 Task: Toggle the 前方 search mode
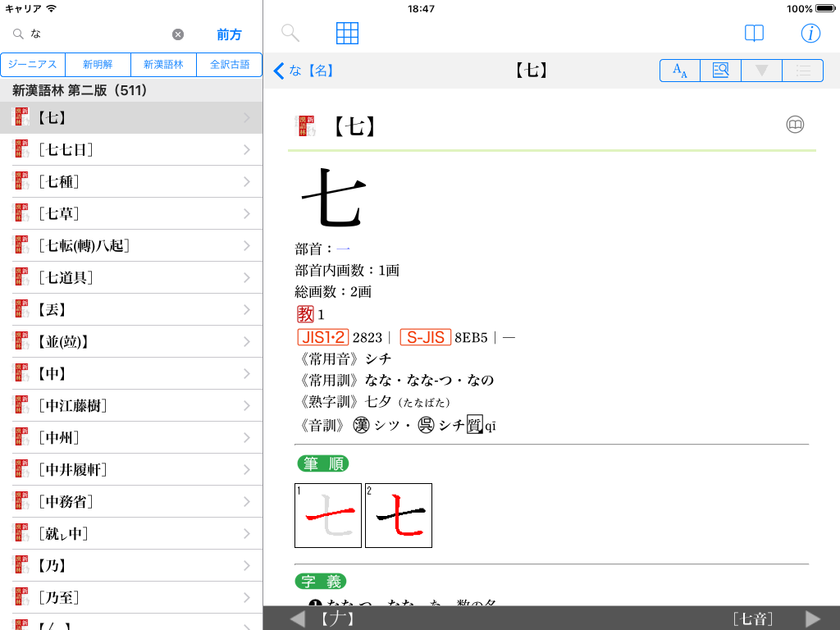point(230,34)
